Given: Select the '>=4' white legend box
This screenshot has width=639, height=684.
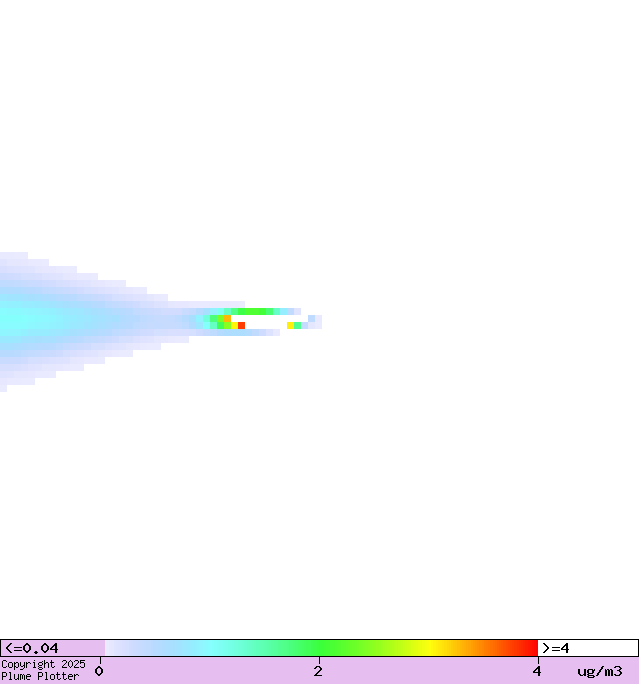Looking at the screenshot, I should (587, 648).
